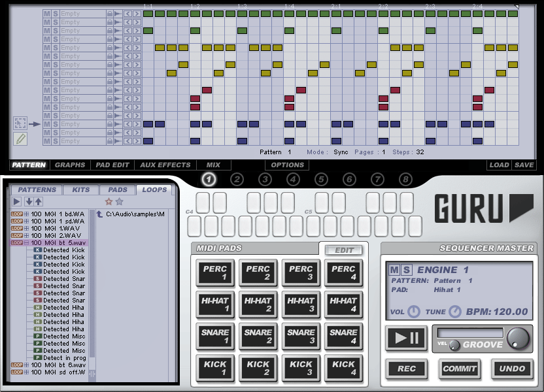Mute the top track row
The height and width of the screenshot is (392, 544).
tap(47, 14)
